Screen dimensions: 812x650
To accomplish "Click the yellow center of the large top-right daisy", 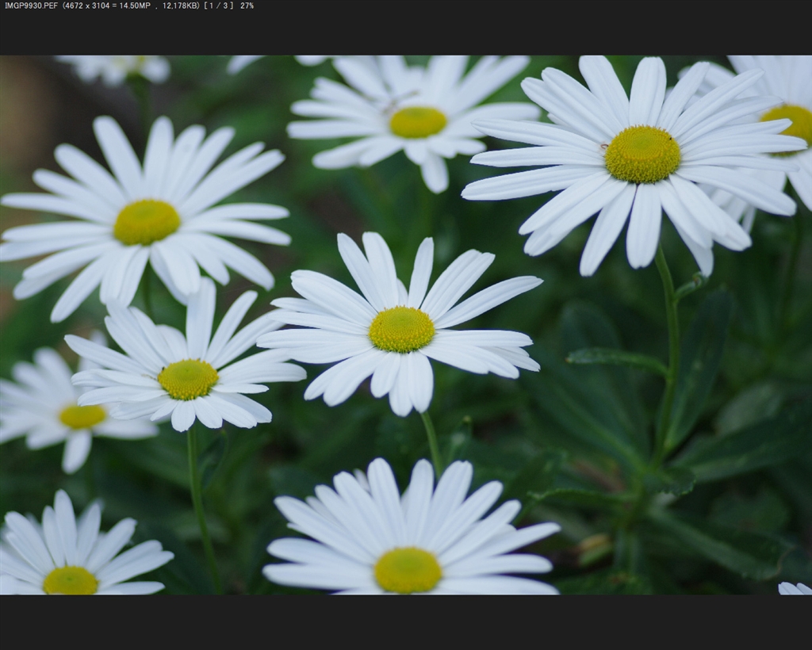I will click(642, 154).
